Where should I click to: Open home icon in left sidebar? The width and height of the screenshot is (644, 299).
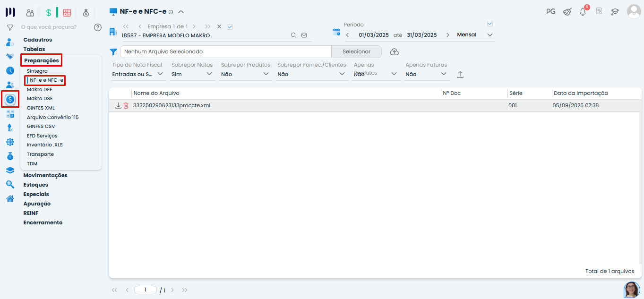(10, 198)
